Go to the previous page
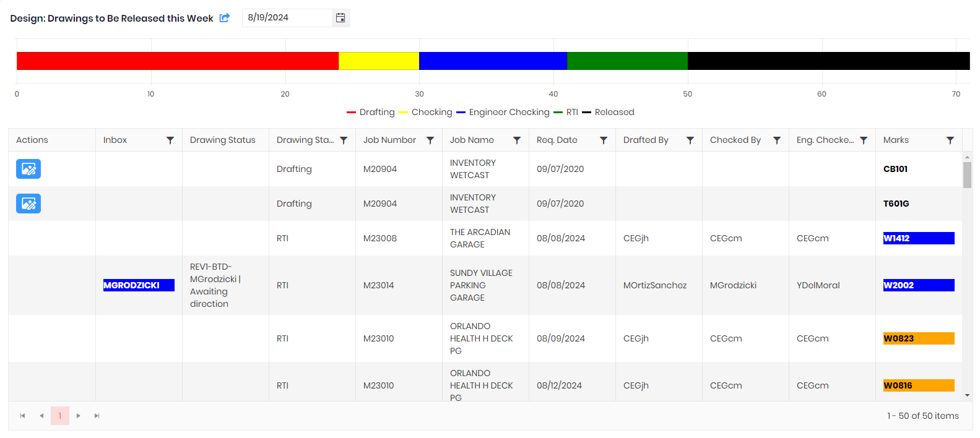The width and height of the screenshot is (980, 438). 41,416
